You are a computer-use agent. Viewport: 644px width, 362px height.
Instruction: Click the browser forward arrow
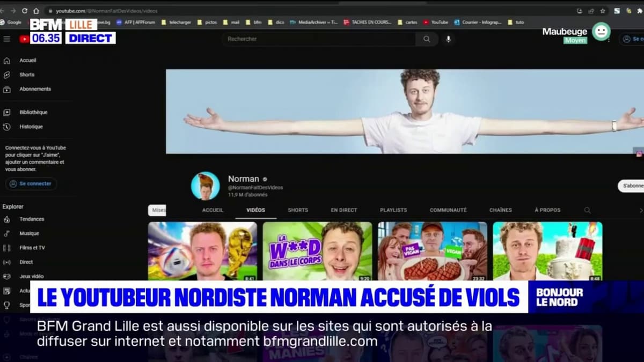pyautogui.click(x=14, y=11)
